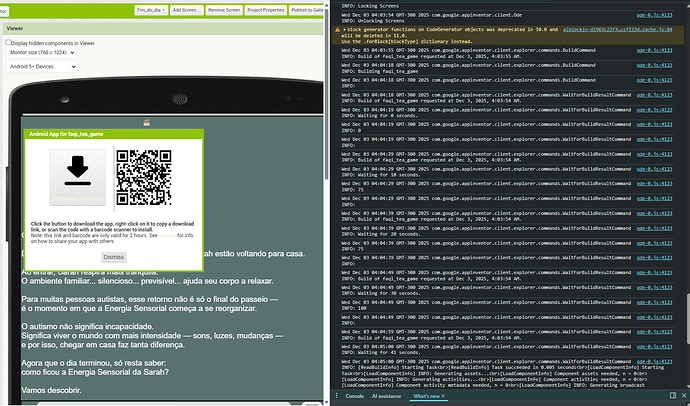Image resolution: width=690 pixels, height=406 pixels.
Task: Enable Display hidden components in Viewer
Action: (9, 44)
